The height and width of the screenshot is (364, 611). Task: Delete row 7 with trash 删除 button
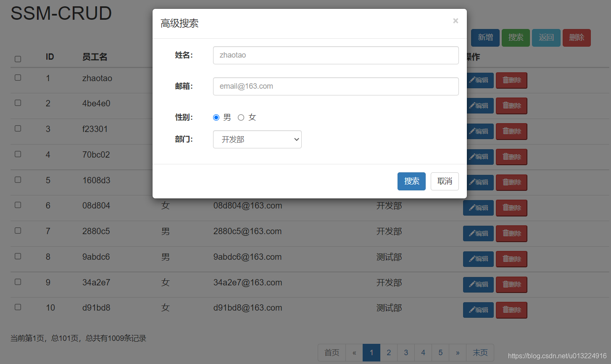(511, 234)
